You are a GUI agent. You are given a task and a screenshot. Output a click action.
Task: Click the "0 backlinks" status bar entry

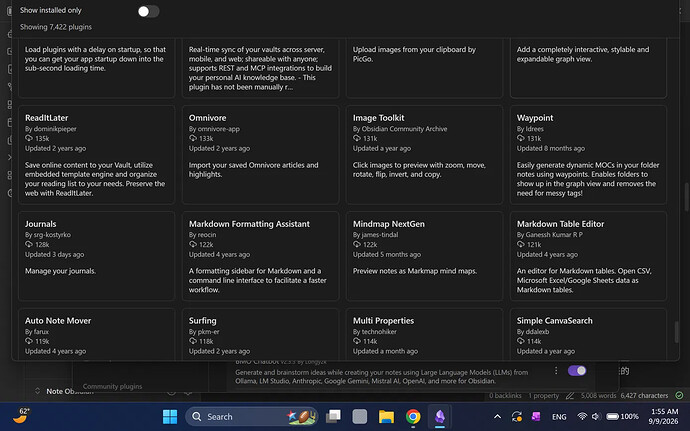(x=505, y=395)
